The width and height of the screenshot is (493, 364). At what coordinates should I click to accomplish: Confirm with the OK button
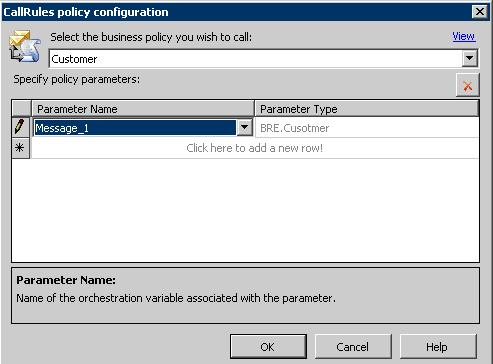[268, 347]
